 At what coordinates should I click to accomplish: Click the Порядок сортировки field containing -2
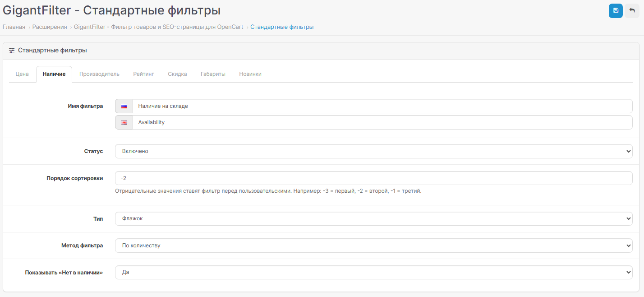(374, 178)
